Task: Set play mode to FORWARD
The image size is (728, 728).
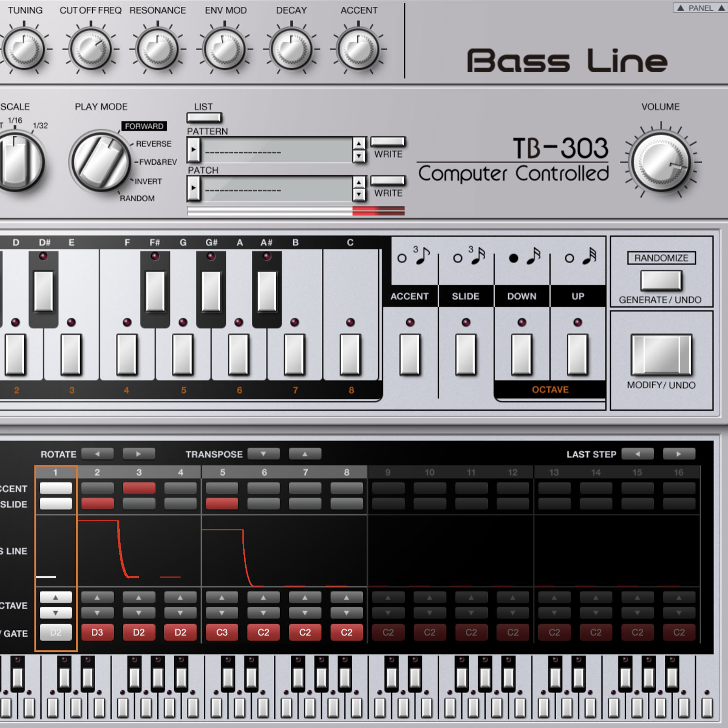Action: [144, 126]
